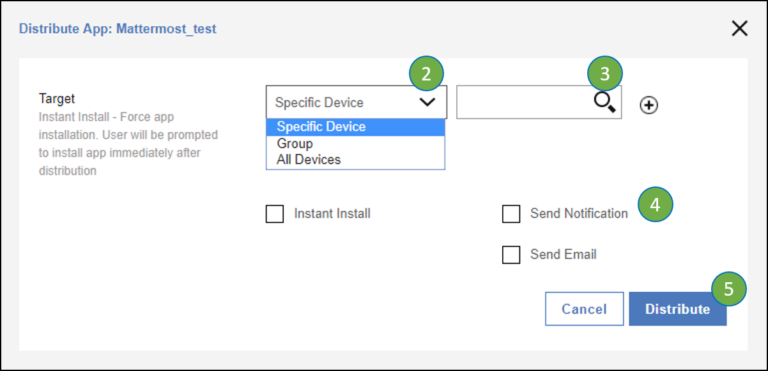Pick All Devices from the dropdown list
This screenshot has width=768, height=371.
(356, 160)
